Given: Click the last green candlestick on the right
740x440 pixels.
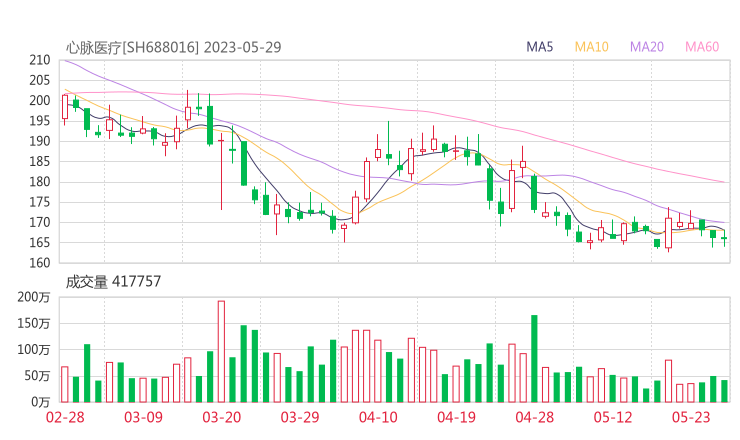Looking at the screenshot, I should click(x=724, y=238).
